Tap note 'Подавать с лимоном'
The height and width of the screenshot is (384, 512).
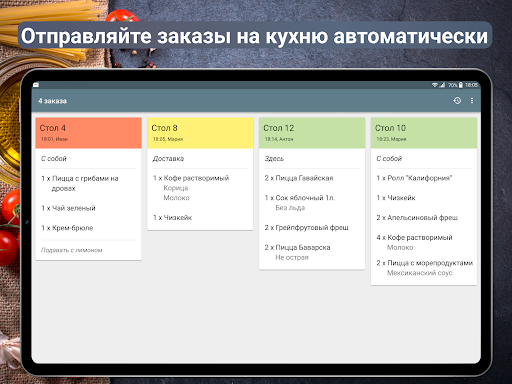coord(72,250)
